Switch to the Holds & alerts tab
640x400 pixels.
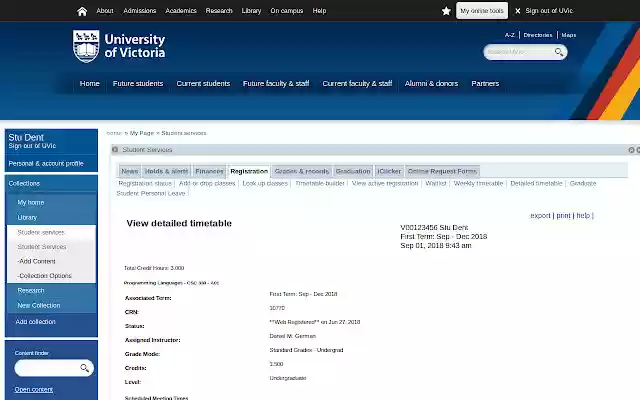[167, 171]
